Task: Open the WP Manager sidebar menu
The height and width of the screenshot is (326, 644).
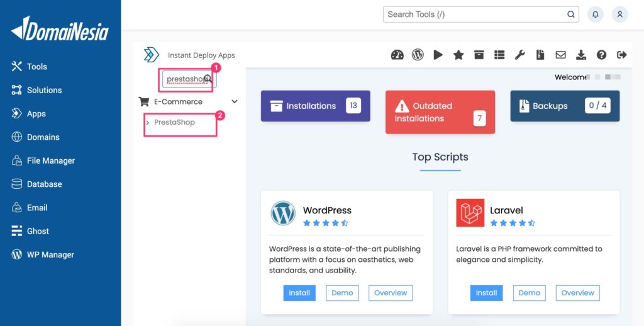Action: pyautogui.click(x=43, y=254)
